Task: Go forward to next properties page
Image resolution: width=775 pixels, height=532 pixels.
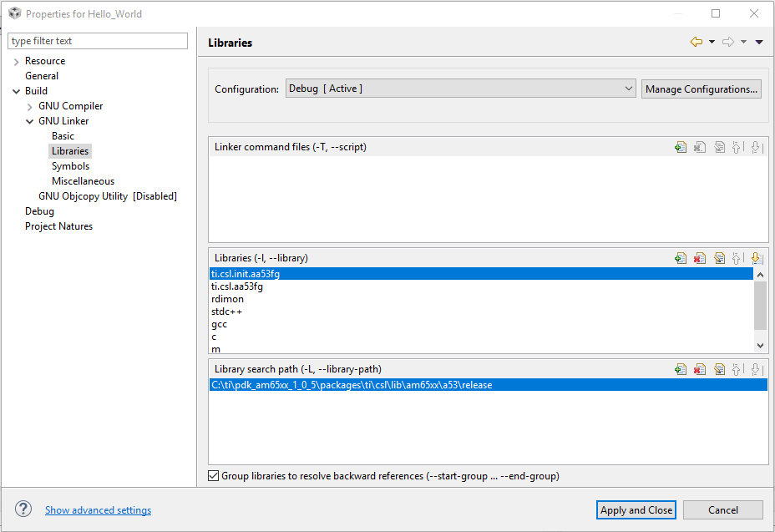Action: coord(728,42)
